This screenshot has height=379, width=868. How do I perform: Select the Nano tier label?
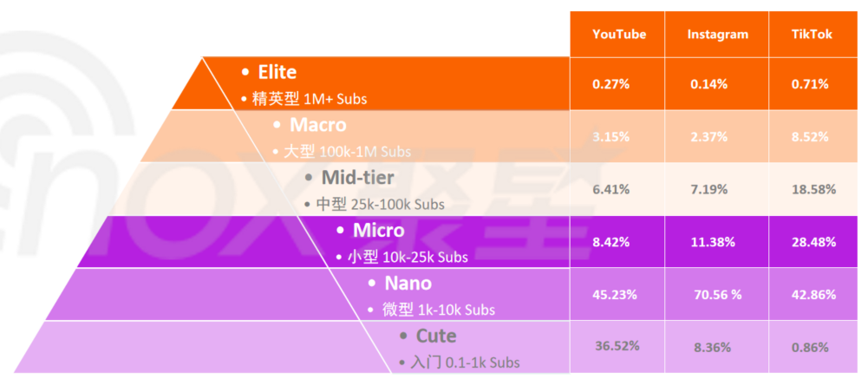408,284
